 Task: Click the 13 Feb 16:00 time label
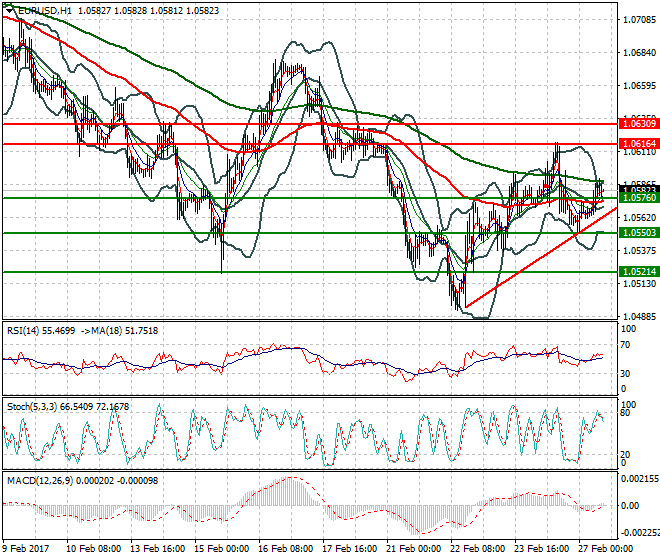[x=157, y=549]
